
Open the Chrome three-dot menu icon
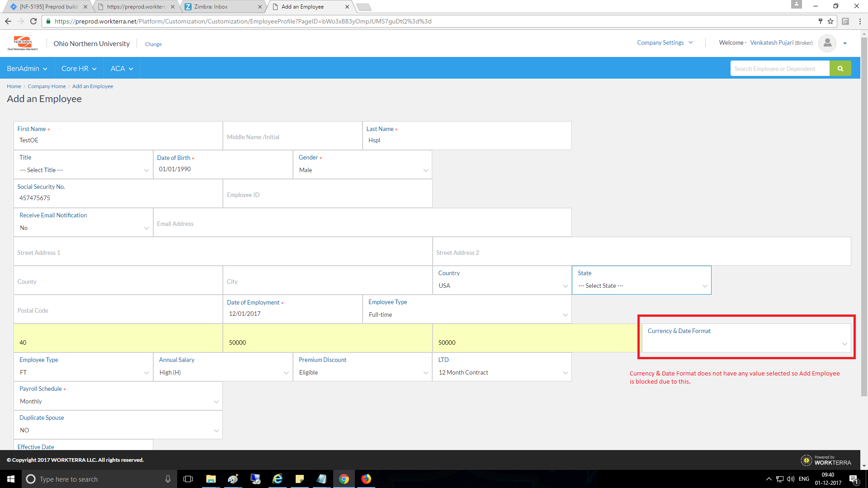pyautogui.click(x=860, y=21)
